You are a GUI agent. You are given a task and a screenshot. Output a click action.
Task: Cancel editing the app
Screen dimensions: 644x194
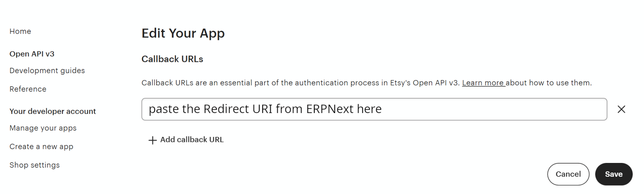(x=568, y=174)
